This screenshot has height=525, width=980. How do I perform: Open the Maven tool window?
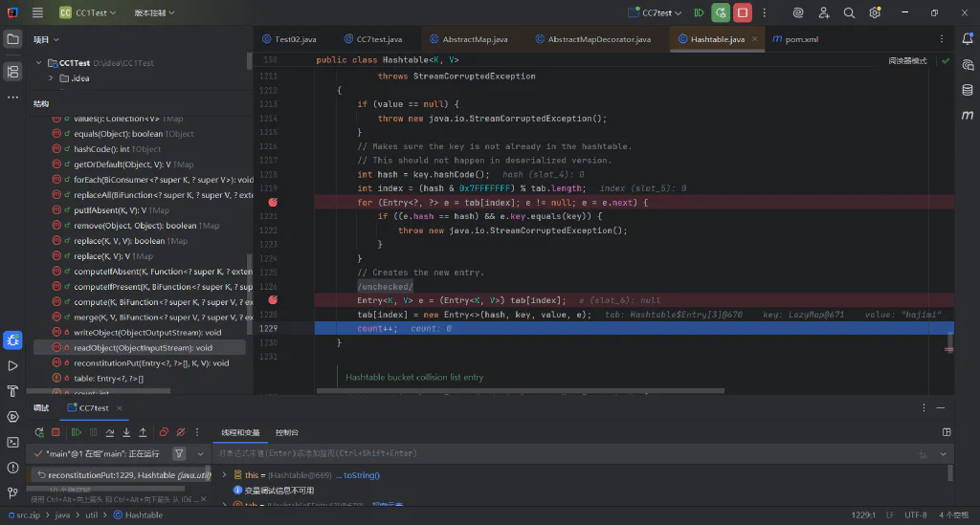968,115
